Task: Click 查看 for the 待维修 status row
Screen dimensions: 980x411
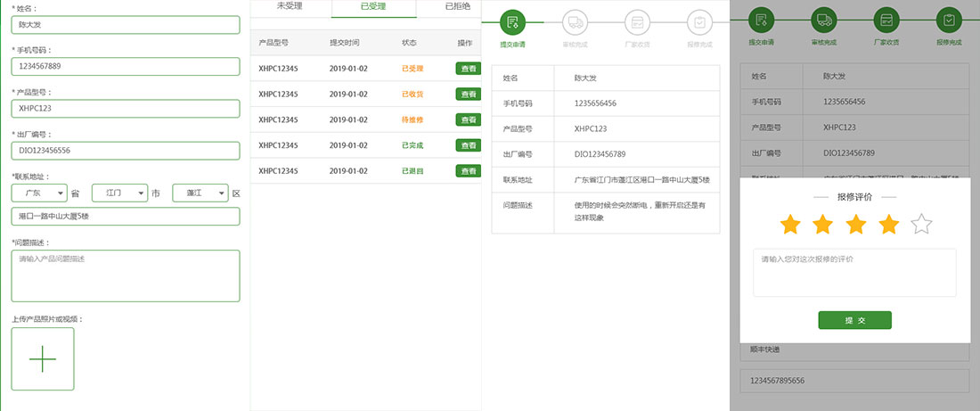Action: pyautogui.click(x=467, y=119)
